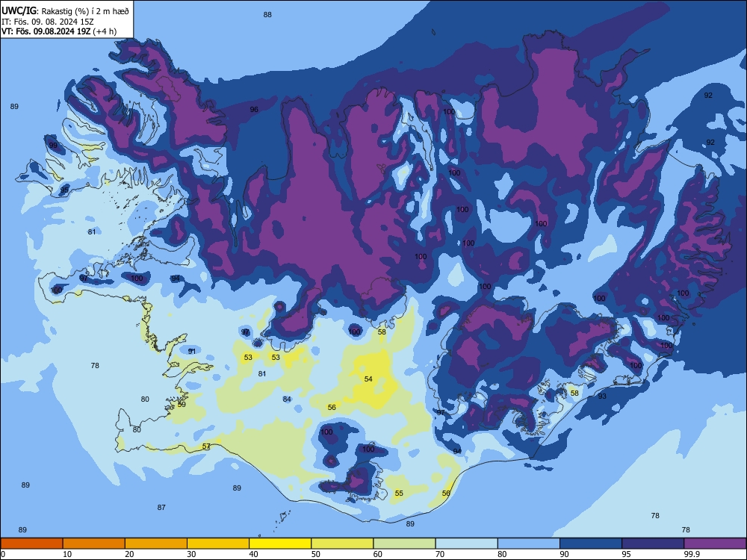This screenshot has height=560, width=747.
Task: Click the orange 10–20 legend swatch
Action: pyautogui.click(x=94, y=544)
